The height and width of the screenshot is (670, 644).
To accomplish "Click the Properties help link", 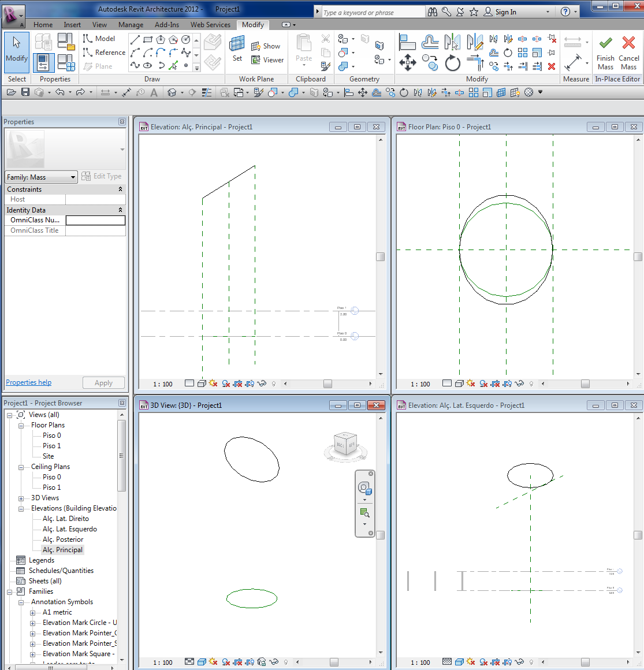I will pos(28,382).
